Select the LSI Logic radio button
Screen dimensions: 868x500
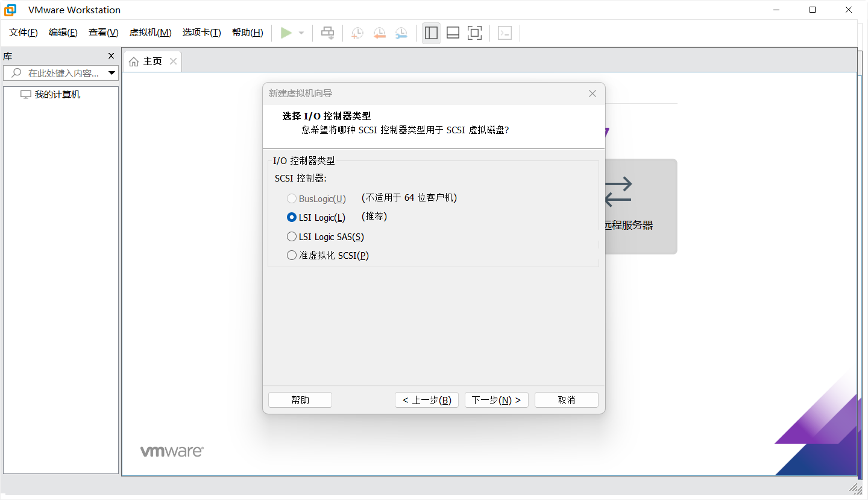(292, 217)
